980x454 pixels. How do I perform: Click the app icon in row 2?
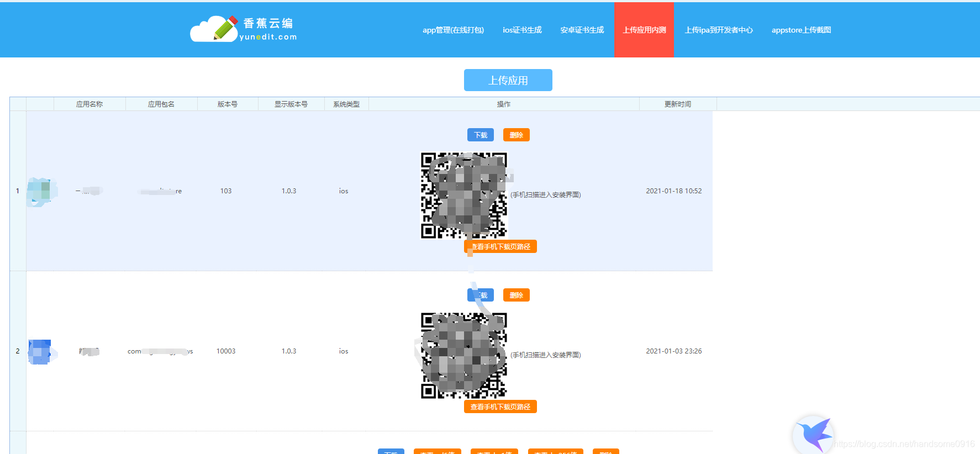(x=41, y=351)
